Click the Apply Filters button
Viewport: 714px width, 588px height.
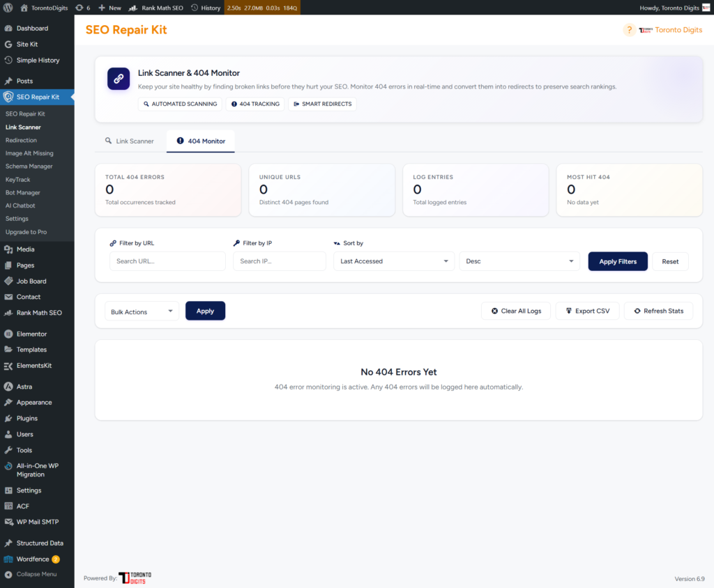coord(618,261)
